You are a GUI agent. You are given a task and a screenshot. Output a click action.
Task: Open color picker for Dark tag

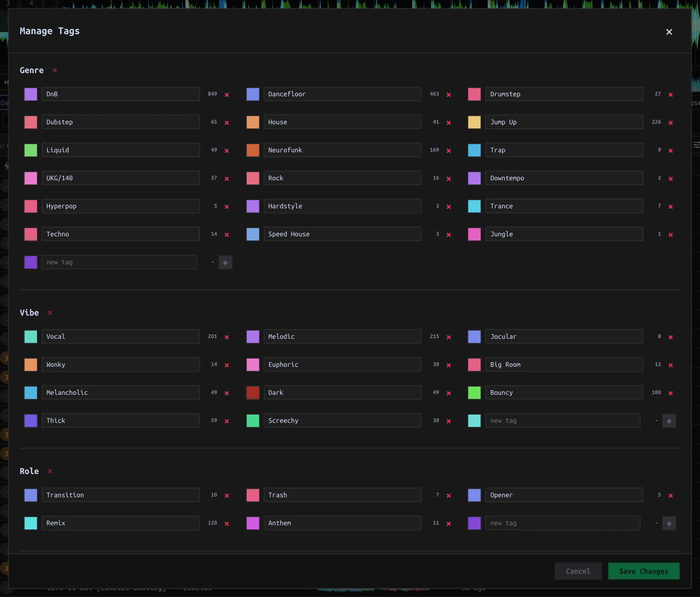pyautogui.click(x=253, y=393)
